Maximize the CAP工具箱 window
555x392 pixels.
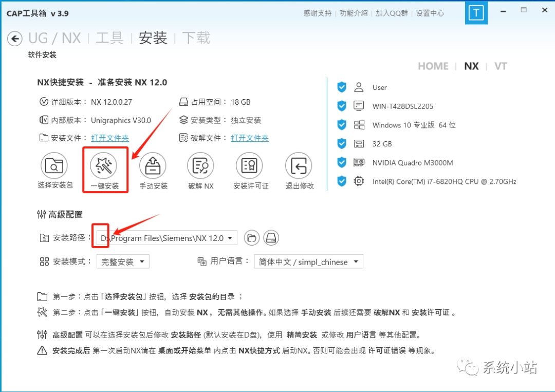(x=524, y=10)
